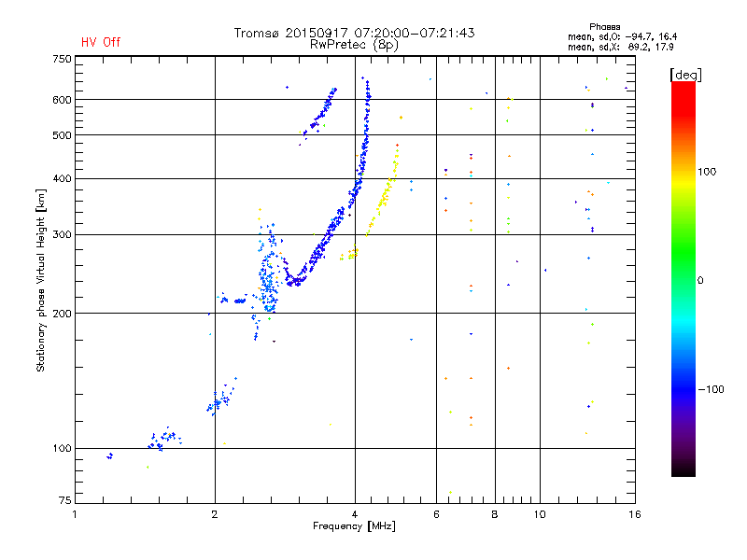The height and width of the screenshot is (560, 747).
Task: Click the y-axis label '75'
Action: tap(65, 500)
